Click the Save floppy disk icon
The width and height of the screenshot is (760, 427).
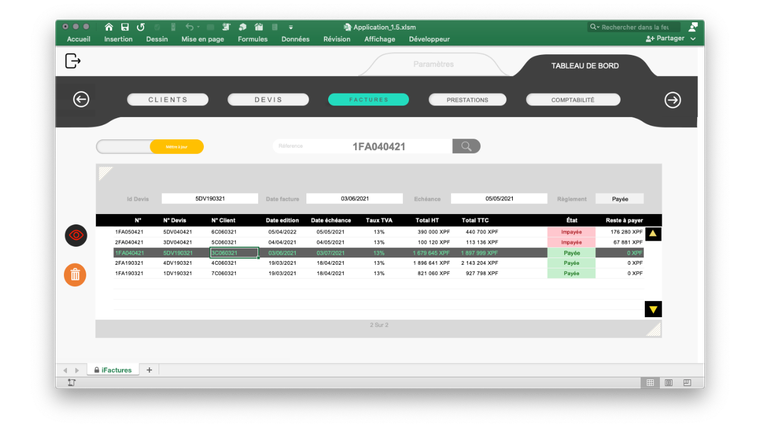click(125, 27)
